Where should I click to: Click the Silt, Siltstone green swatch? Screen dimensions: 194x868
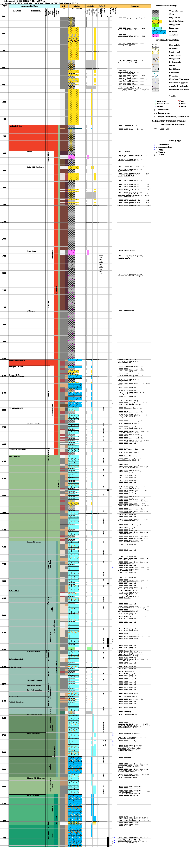(x=155, y=18)
